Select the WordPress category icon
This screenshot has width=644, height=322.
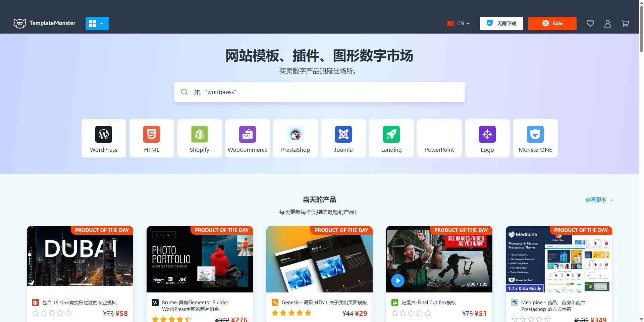pos(104,134)
